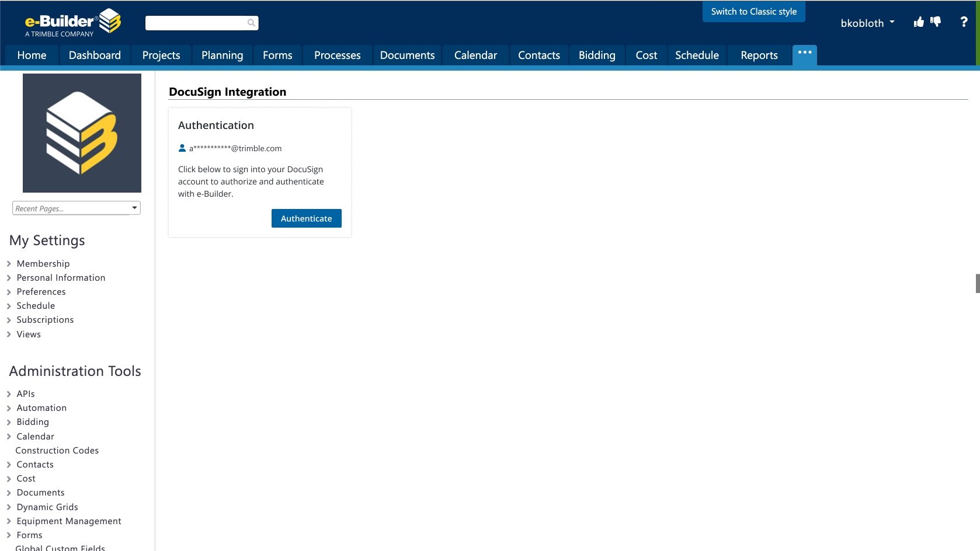Open Membership settings link

click(43, 264)
